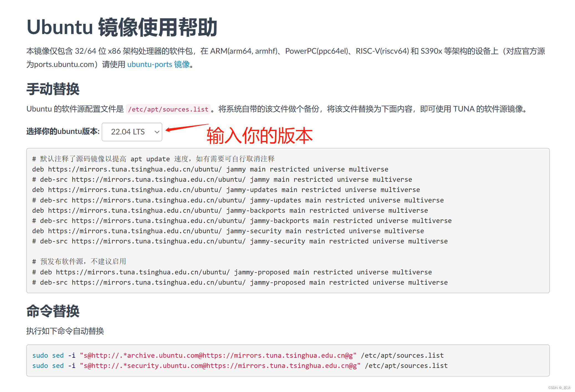
Task: Click the /etc/apt/sources.list inline code
Action: tap(168, 109)
